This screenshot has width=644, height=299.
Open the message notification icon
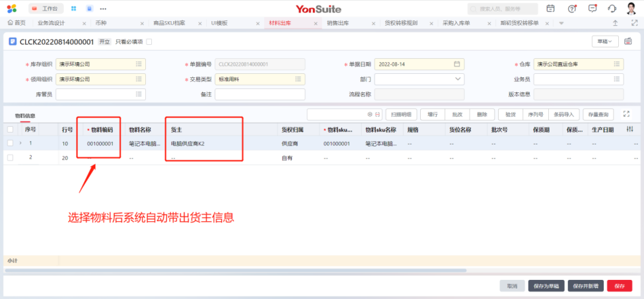(x=592, y=9)
